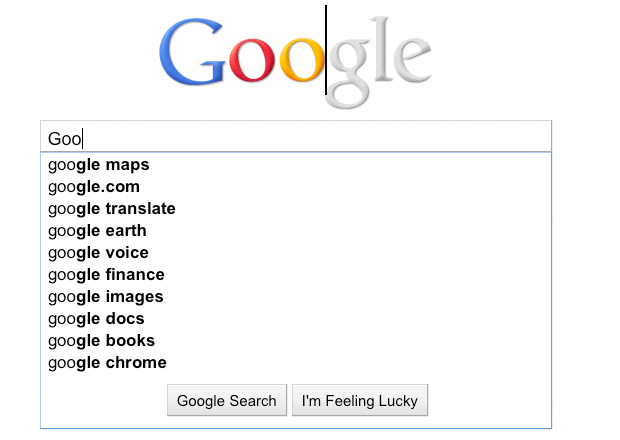Focus the search box containing "Goo"

[x=296, y=137]
